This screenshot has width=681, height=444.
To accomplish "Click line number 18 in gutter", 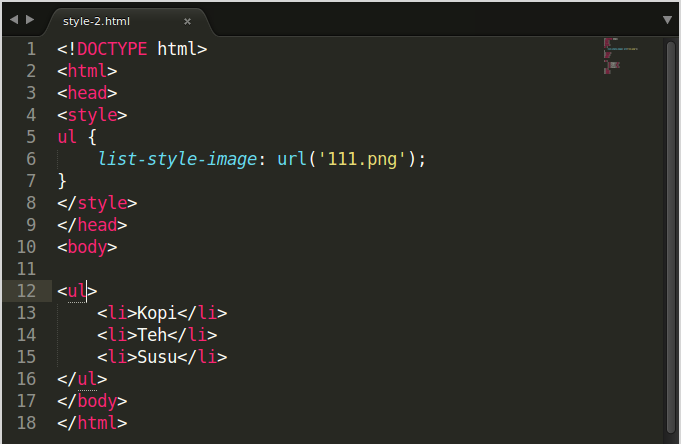I will [x=26, y=423].
